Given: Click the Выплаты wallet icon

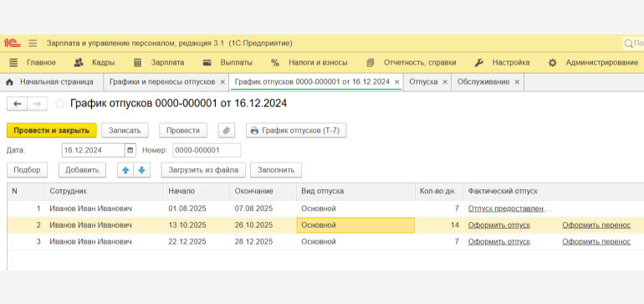Looking at the screenshot, I should [207, 63].
